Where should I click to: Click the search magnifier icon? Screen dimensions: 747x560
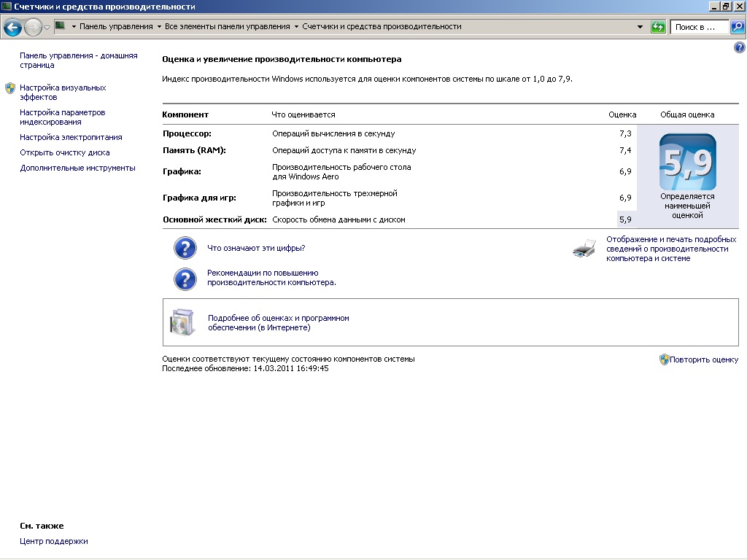(737, 27)
